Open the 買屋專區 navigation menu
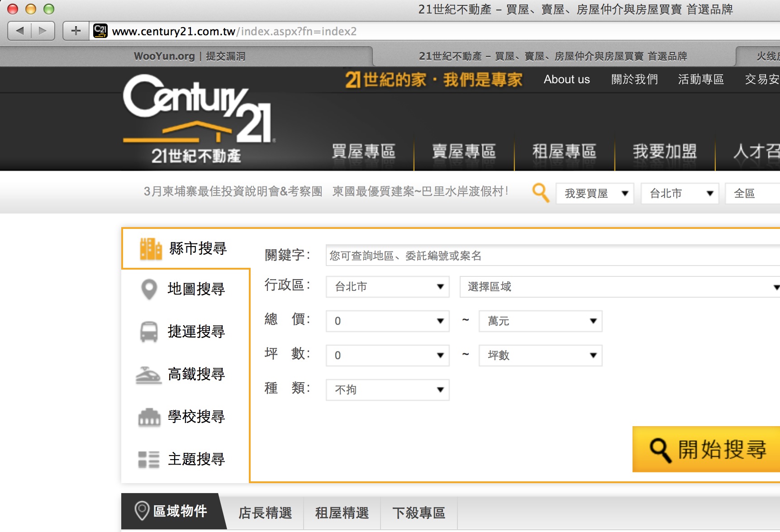Screen dimensions: 780x532 tap(364, 152)
